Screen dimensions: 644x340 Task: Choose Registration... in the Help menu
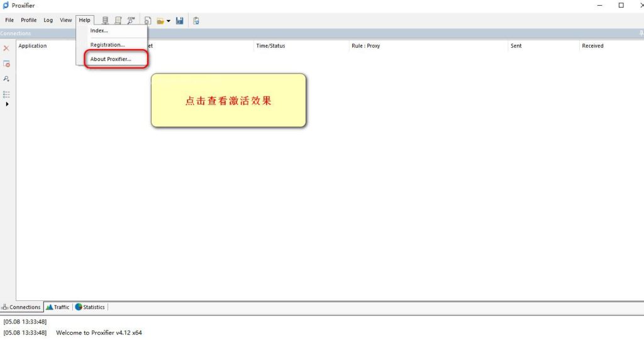click(108, 45)
